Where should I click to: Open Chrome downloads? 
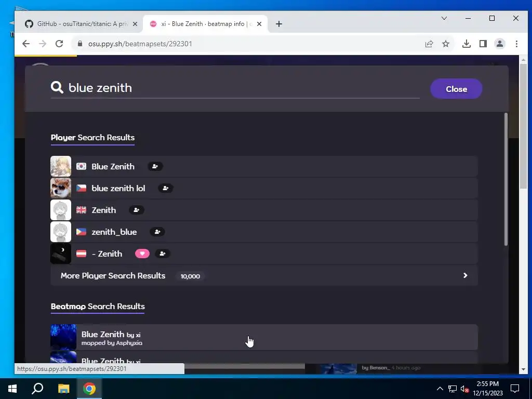point(467,44)
